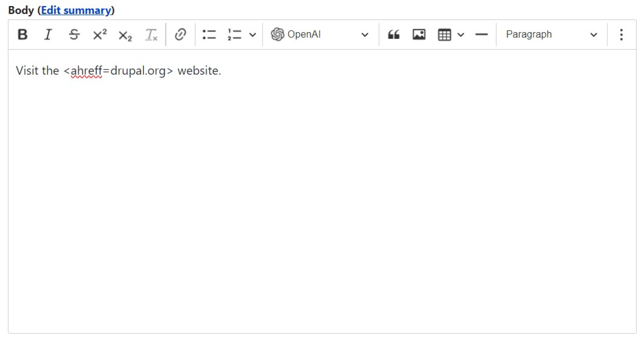Insert a table
This screenshot has height=341, width=644.
pyautogui.click(x=444, y=35)
